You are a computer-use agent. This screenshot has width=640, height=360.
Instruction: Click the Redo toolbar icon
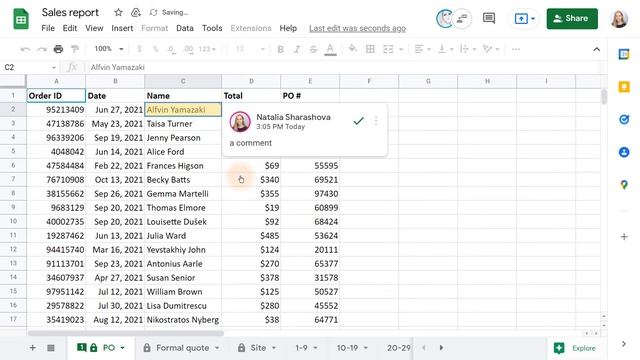point(42,49)
